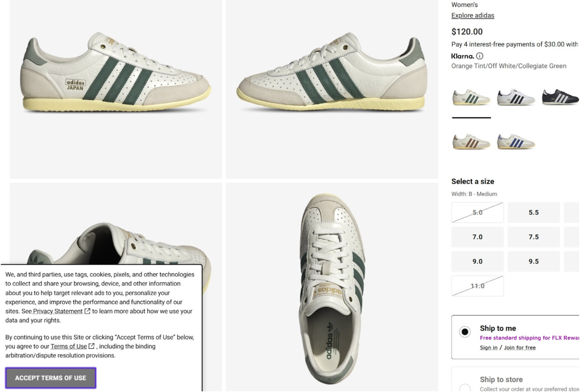This screenshot has height=392, width=587.
Task: Click the Klarna info icon
Action: tap(479, 56)
